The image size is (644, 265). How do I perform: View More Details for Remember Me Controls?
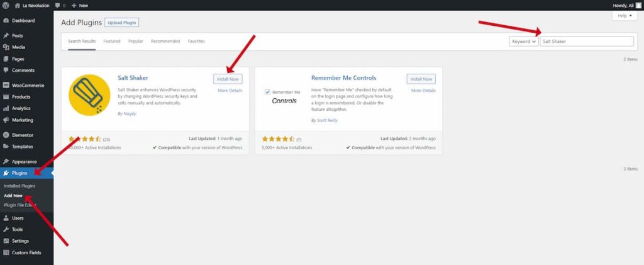(x=423, y=91)
